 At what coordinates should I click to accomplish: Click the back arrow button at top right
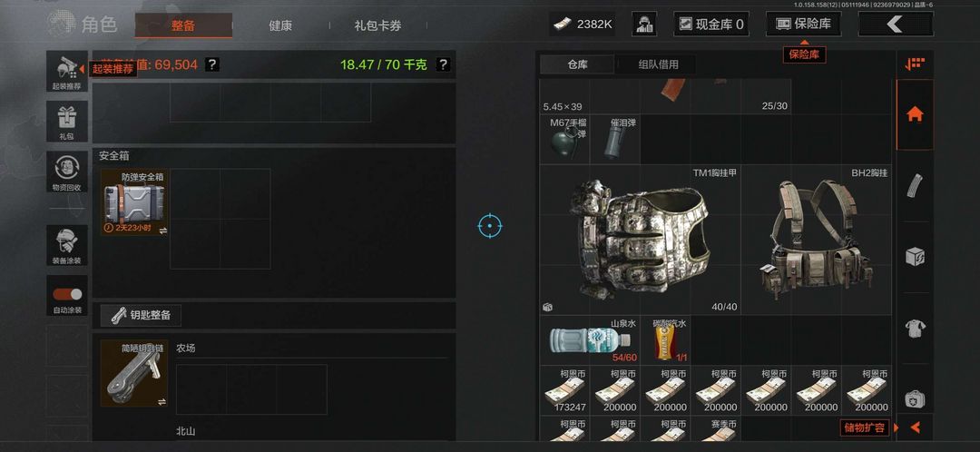point(896,24)
